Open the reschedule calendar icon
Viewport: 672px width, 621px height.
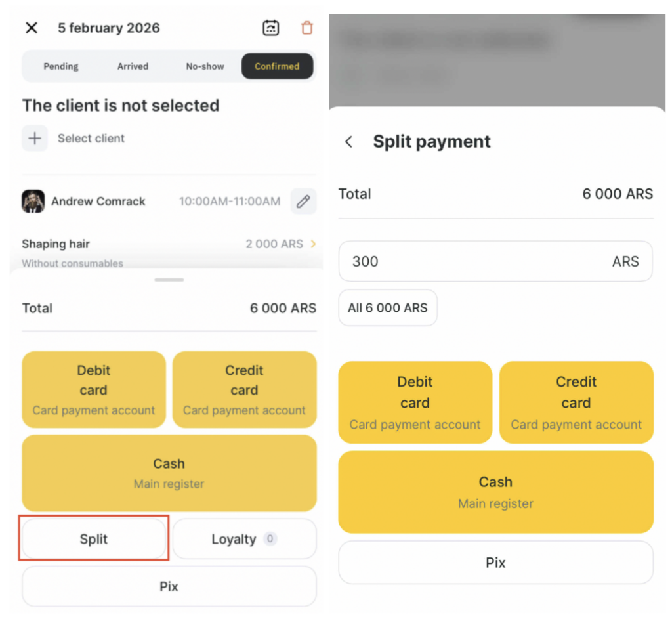click(270, 28)
